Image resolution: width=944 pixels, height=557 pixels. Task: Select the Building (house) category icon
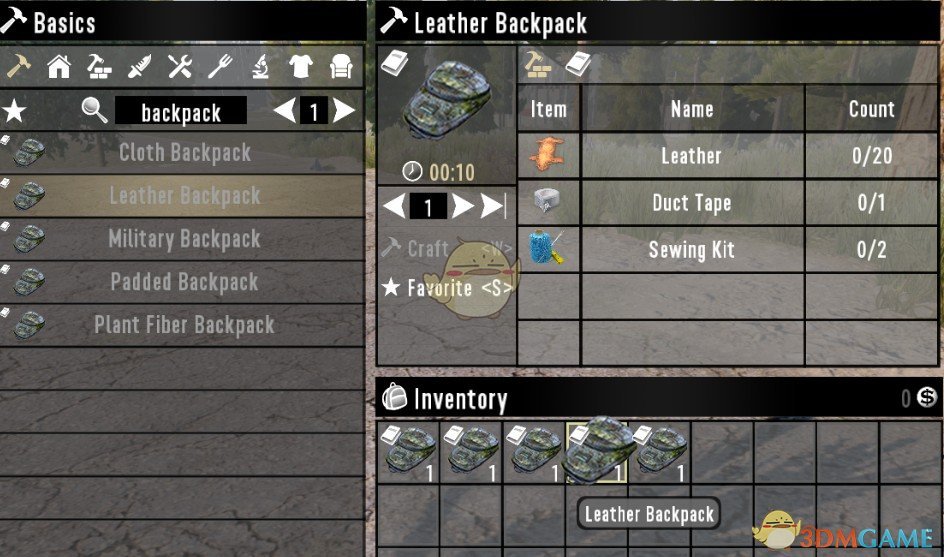pos(59,66)
